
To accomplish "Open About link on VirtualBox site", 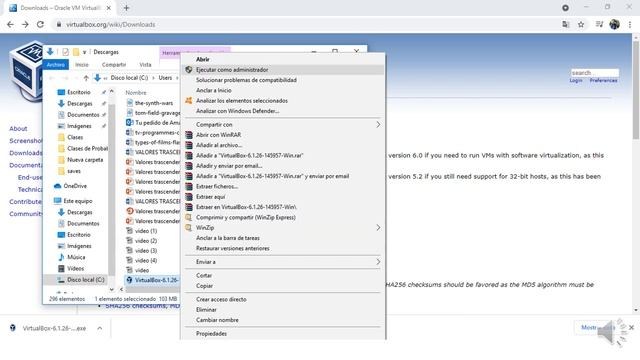I will tap(18, 129).
